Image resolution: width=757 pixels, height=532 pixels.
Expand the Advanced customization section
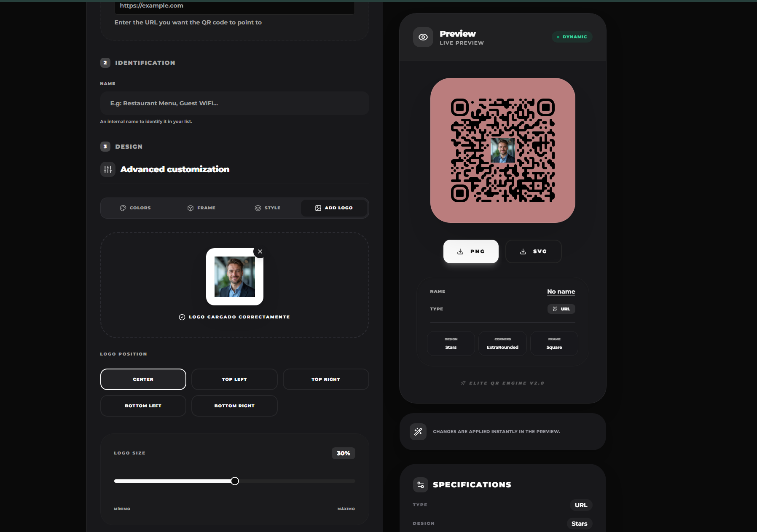click(x=174, y=169)
